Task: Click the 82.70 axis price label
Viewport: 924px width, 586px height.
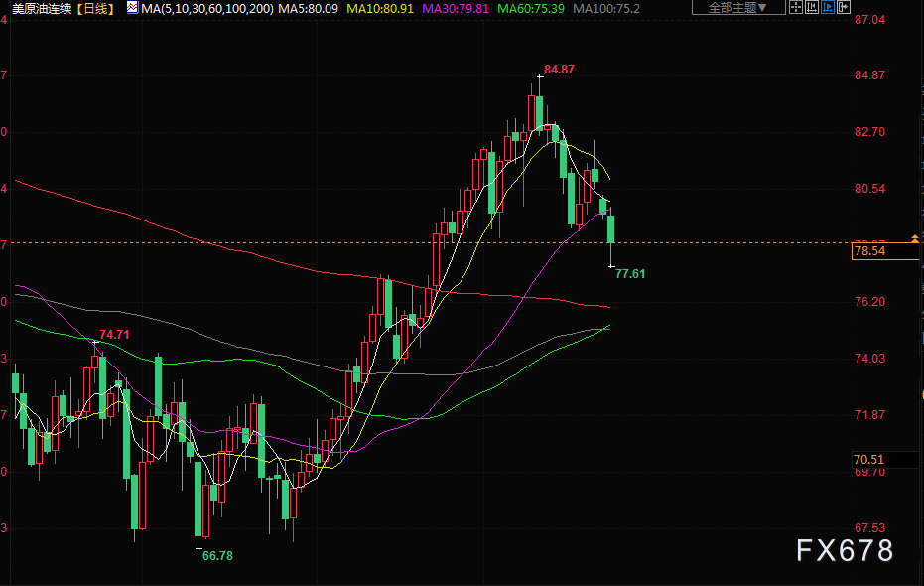Action: [869, 131]
